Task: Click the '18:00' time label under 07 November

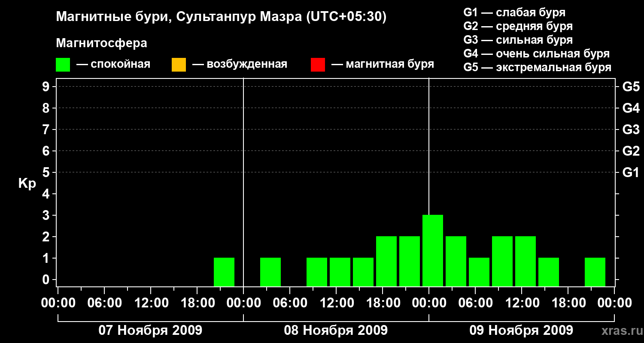Action: (197, 303)
